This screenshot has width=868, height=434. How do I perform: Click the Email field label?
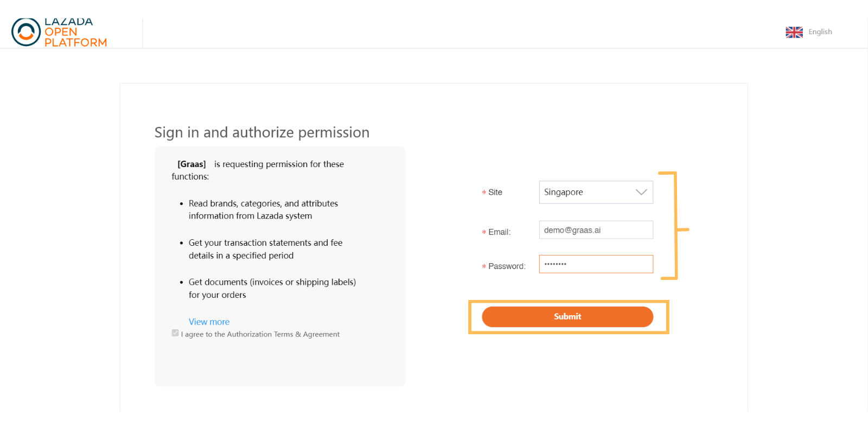(499, 232)
